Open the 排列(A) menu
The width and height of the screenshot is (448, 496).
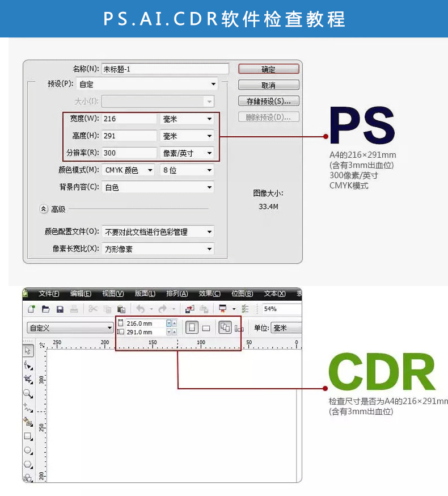point(177,294)
